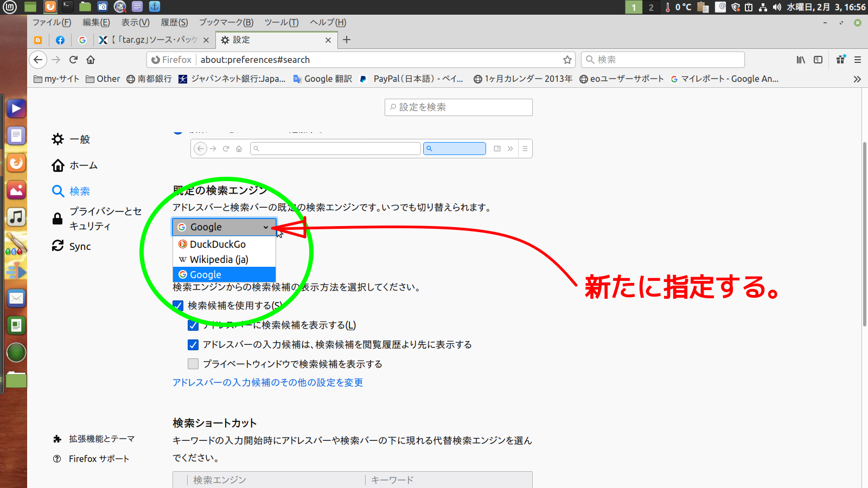Click the 設定を検索 preferences search field
This screenshot has width=868, height=488.
[x=458, y=107]
